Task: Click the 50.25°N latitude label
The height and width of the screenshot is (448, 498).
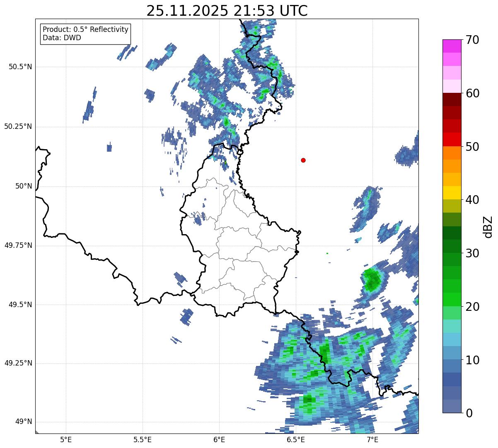Action: [18, 126]
